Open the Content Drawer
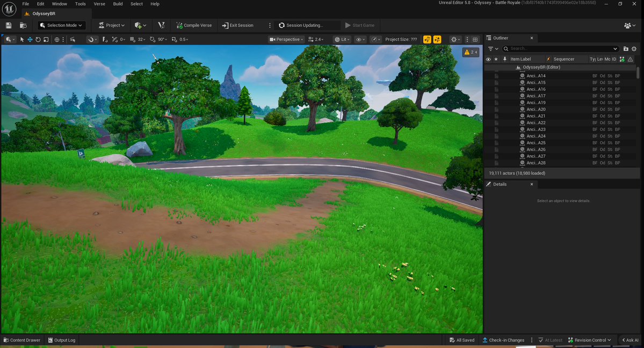 point(22,340)
